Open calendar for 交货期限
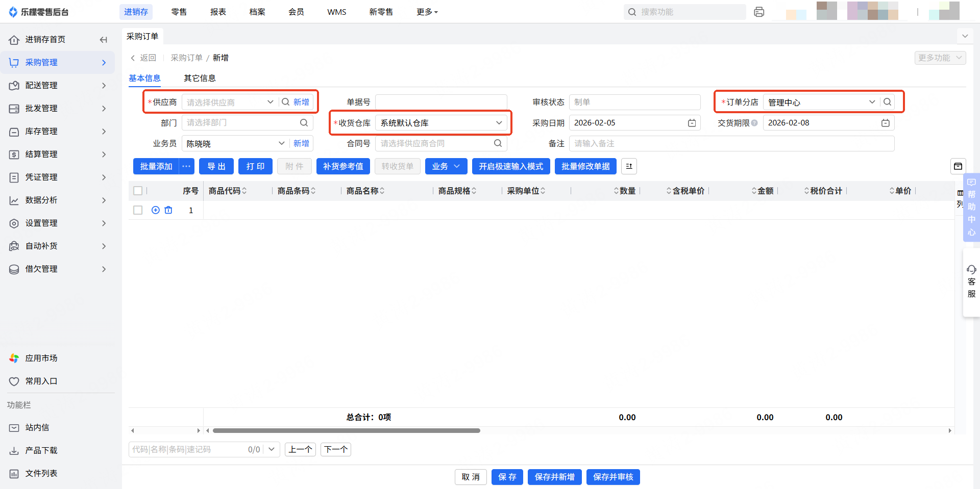The image size is (980, 489). (886, 123)
